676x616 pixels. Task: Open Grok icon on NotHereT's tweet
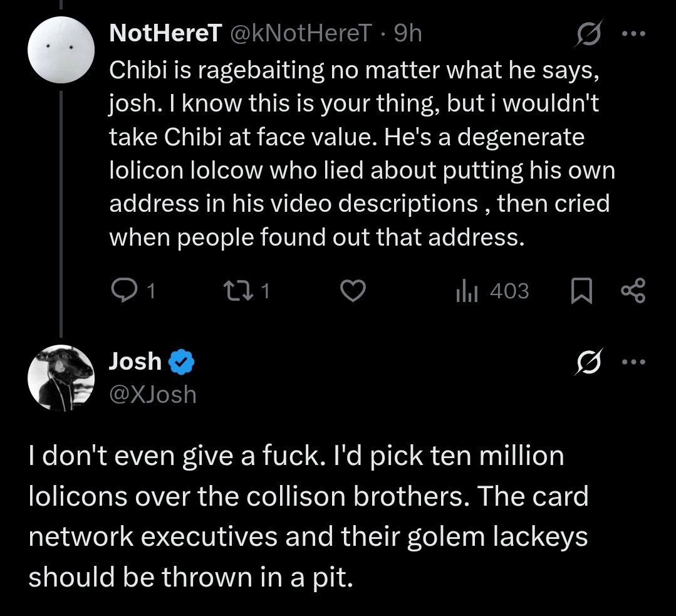tap(588, 33)
